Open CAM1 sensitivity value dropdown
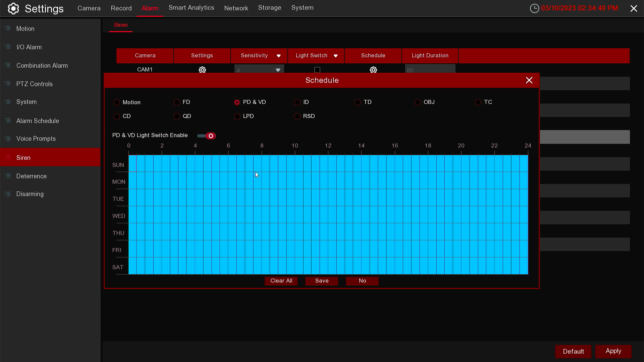Image resolution: width=644 pixels, height=362 pixels. point(278,70)
